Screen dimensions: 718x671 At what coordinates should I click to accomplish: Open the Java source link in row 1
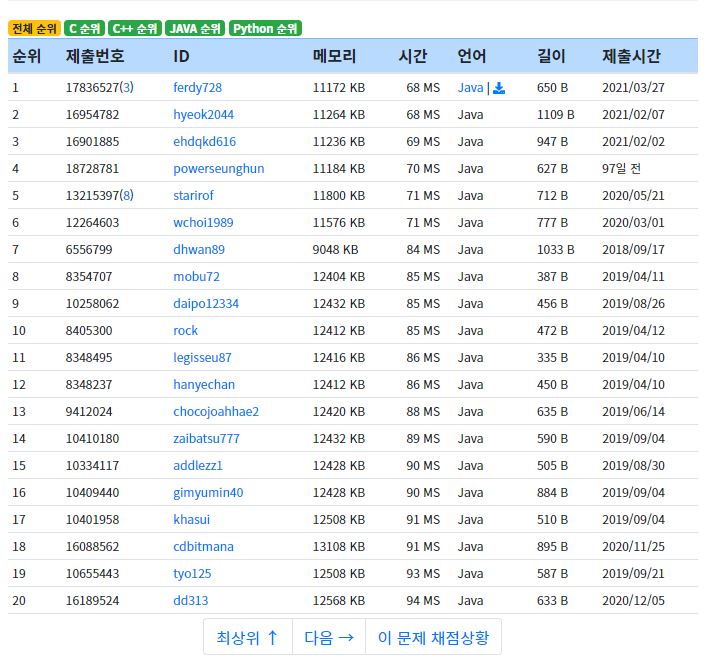tap(470, 87)
